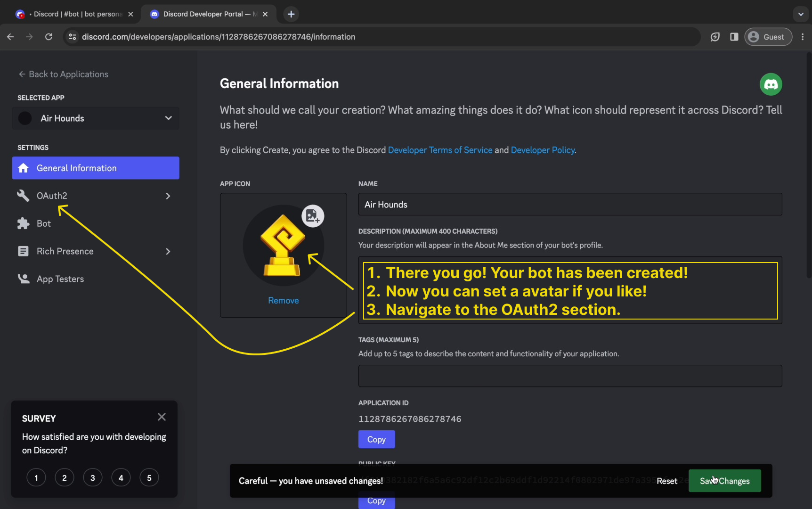The width and height of the screenshot is (812, 509).
Task: Expand the OAuth2 submenu chevron
Action: (x=168, y=196)
